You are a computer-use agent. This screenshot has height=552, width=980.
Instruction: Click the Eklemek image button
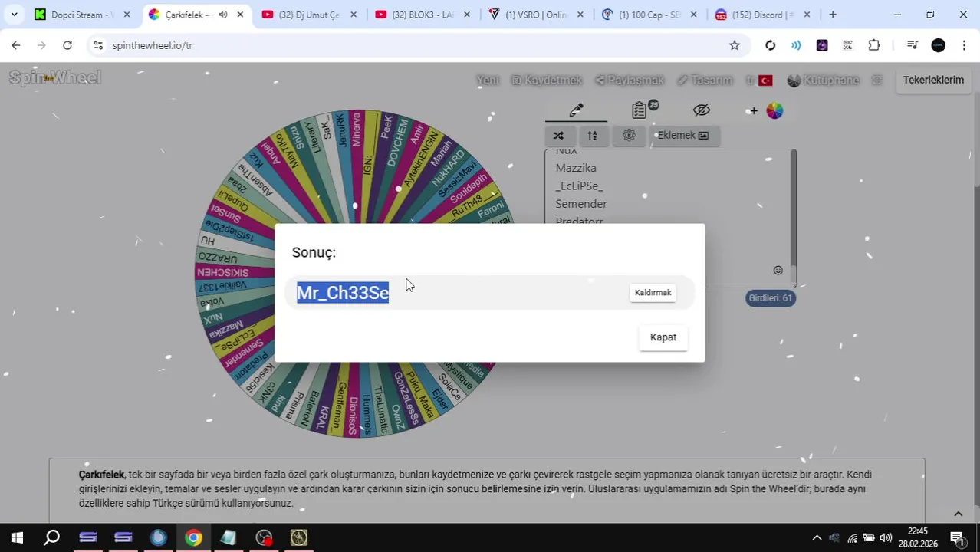pos(682,136)
